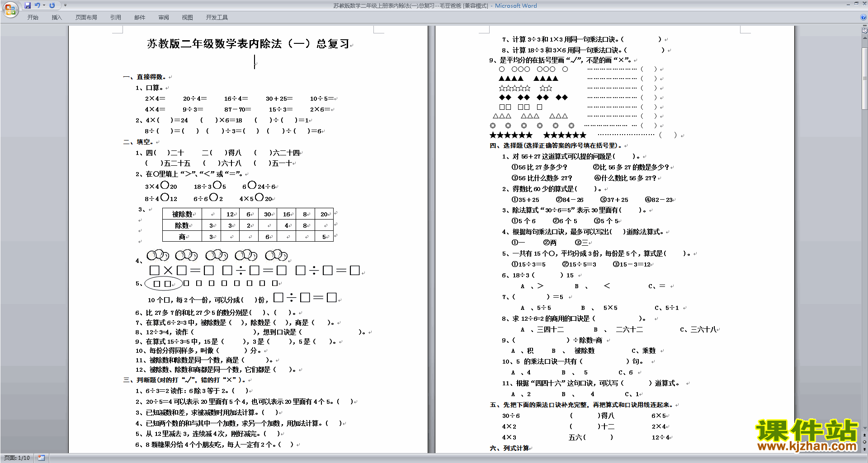Image resolution: width=868 pixels, height=463 pixels.
Task: Click the macro recording status bar icon
Action: coord(41,458)
